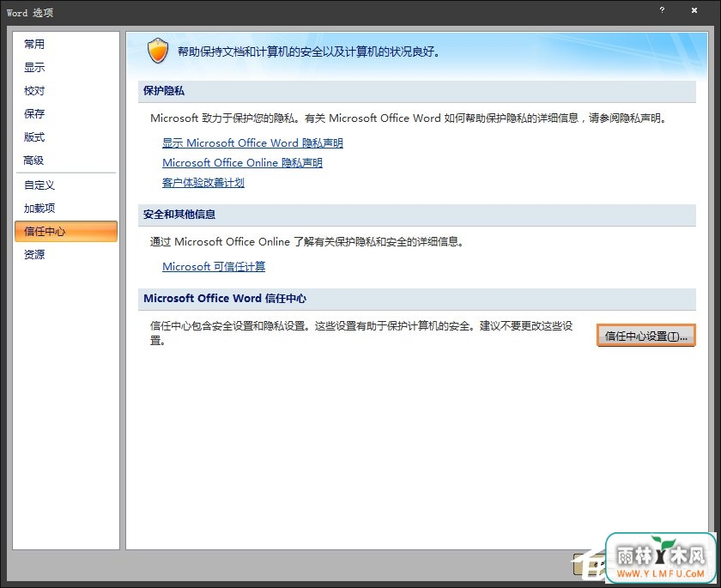
Task: Click the Microsoft Office Word 信任中心 heading
Action: point(225,299)
